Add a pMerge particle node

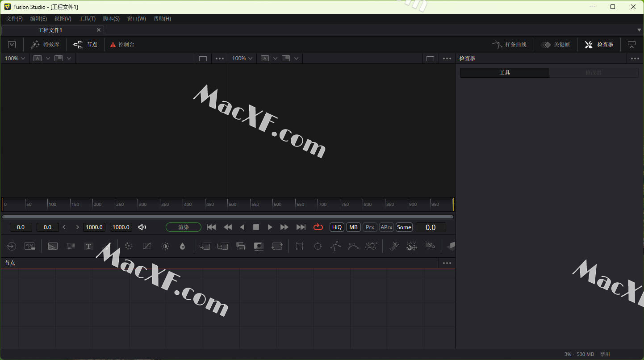click(412, 246)
